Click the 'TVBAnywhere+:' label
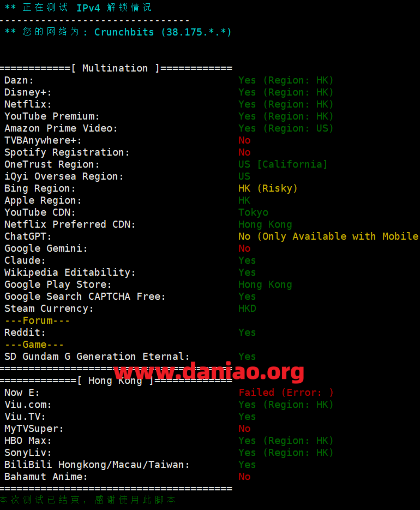Viewport: 420px width, 510px height. [43, 140]
